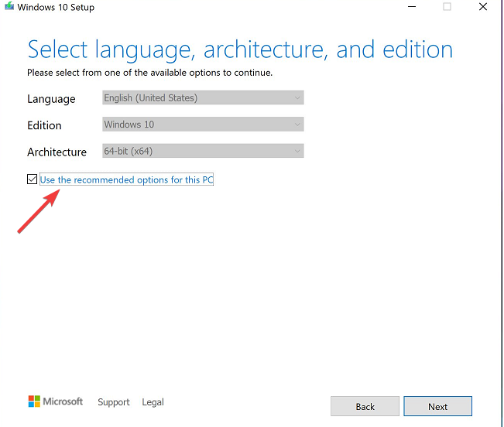Click 'Use the recommended options for this PC' label

coord(126,179)
